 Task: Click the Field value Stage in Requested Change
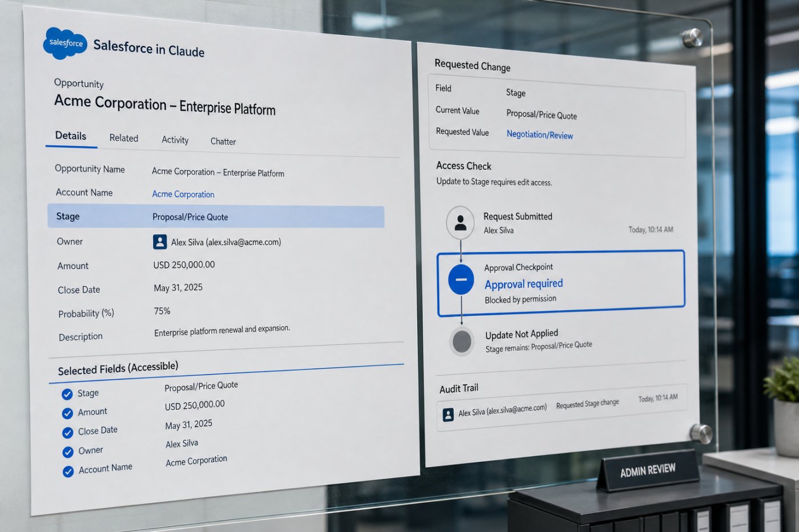click(x=516, y=93)
